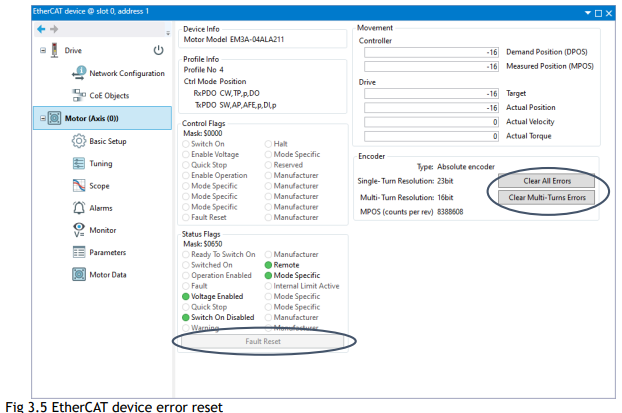The image size is (622, 413).
Task: Click the Ctrl Mode Position text
Action: coord(215,81)
